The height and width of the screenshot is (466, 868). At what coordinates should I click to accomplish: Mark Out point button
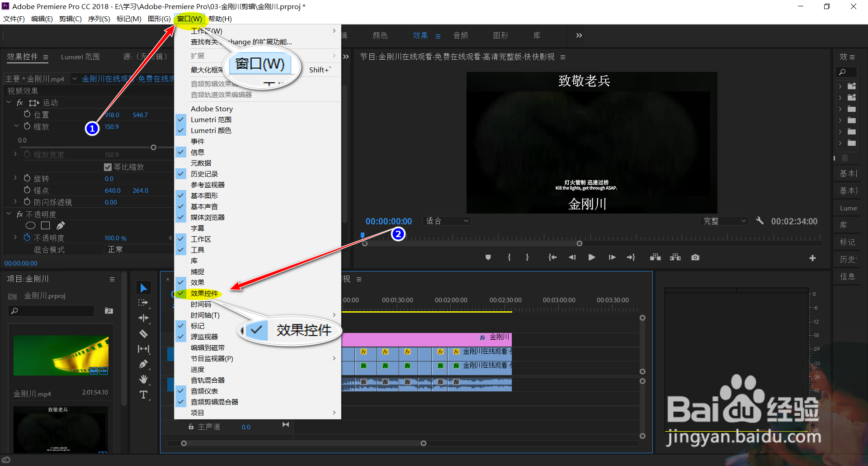tap(527, 257)
